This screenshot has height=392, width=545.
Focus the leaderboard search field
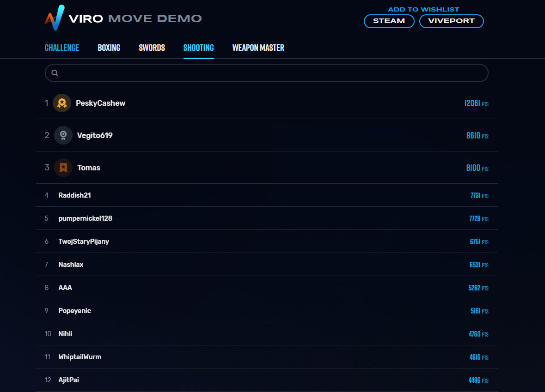click(x=267, y=73)
